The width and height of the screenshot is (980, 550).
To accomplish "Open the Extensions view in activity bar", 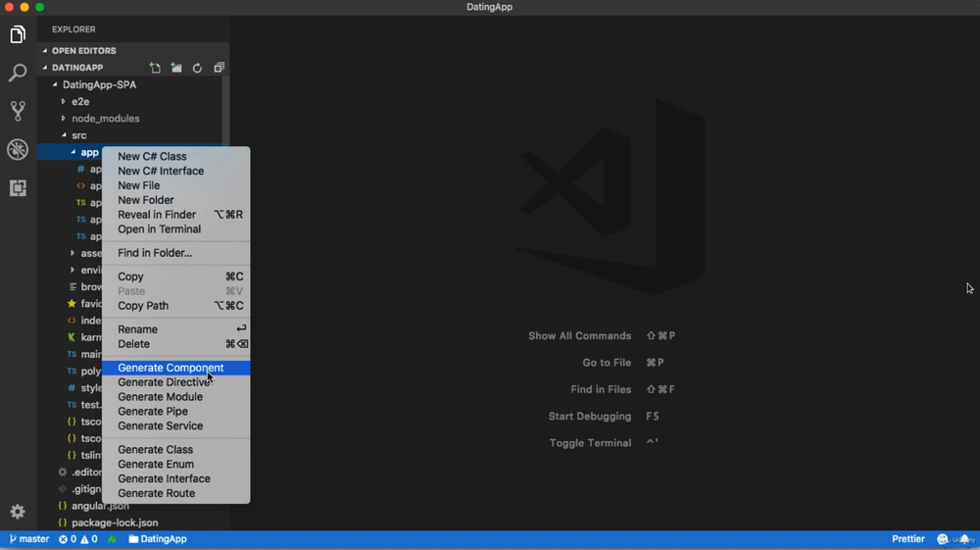I will point(18,187).
